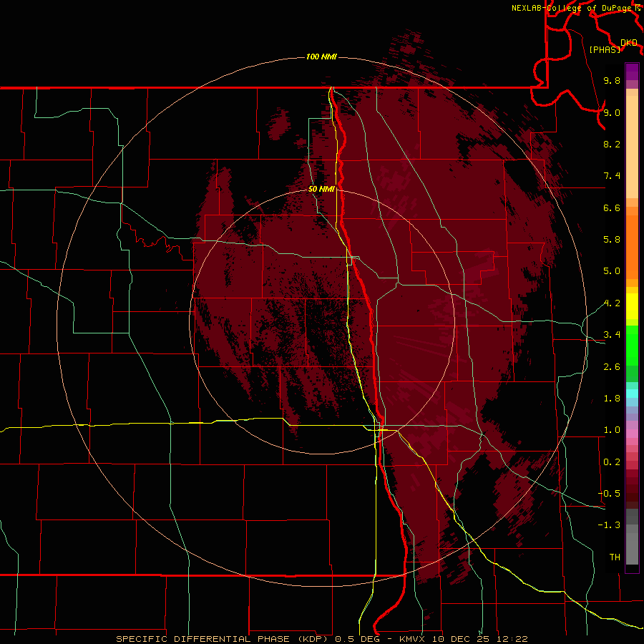Click the yellow segment of color bar
This screenshot has width=644, height=644.
(x=632, y=306)
